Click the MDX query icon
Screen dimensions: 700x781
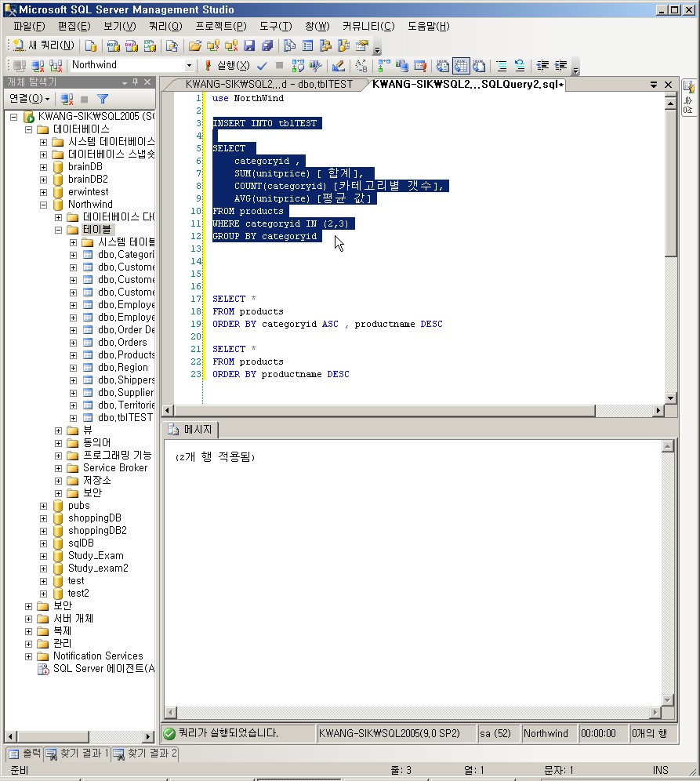(113, 45)
